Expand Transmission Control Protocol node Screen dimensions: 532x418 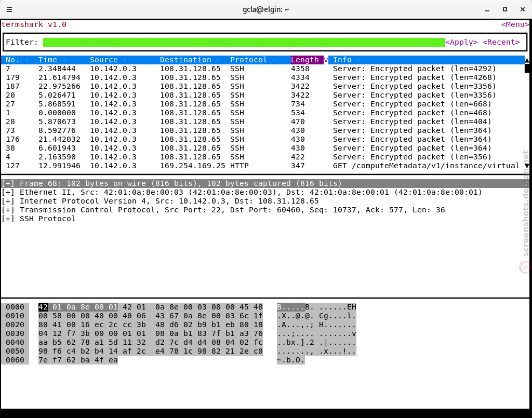pyautogui.click(x=8, y=210)
